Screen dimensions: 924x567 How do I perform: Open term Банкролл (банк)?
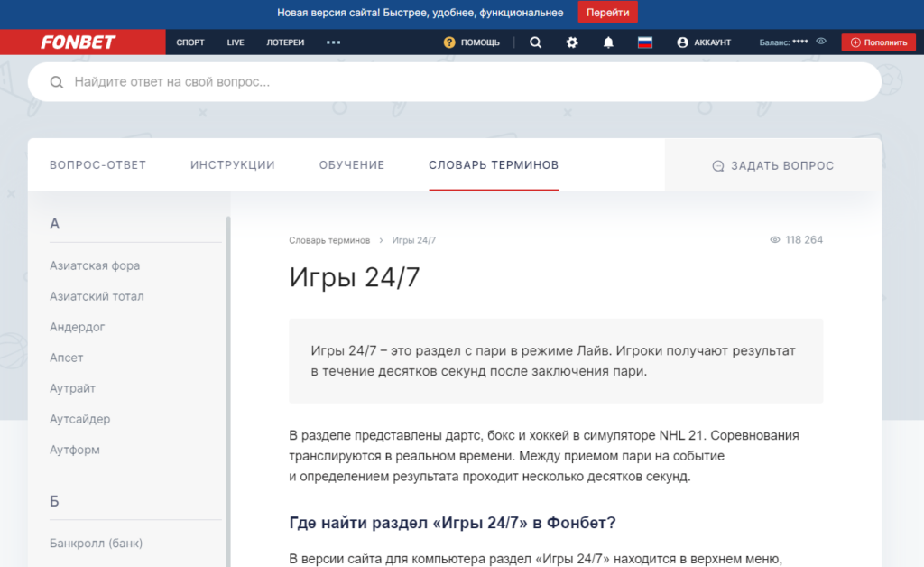click(96, 544)
